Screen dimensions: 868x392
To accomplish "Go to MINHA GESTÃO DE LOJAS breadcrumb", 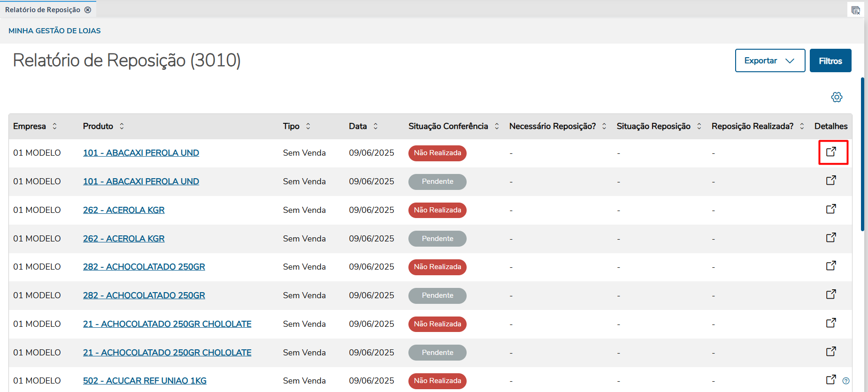I will pos(54,31).
